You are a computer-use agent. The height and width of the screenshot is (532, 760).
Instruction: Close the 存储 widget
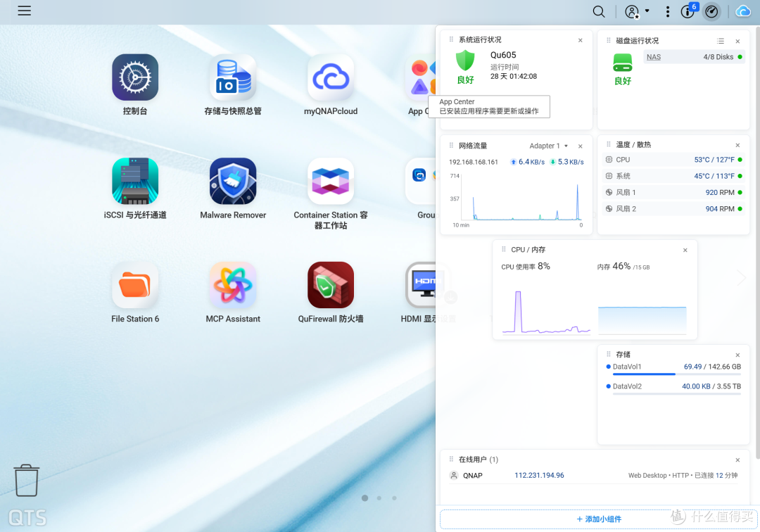click(737, 355)
